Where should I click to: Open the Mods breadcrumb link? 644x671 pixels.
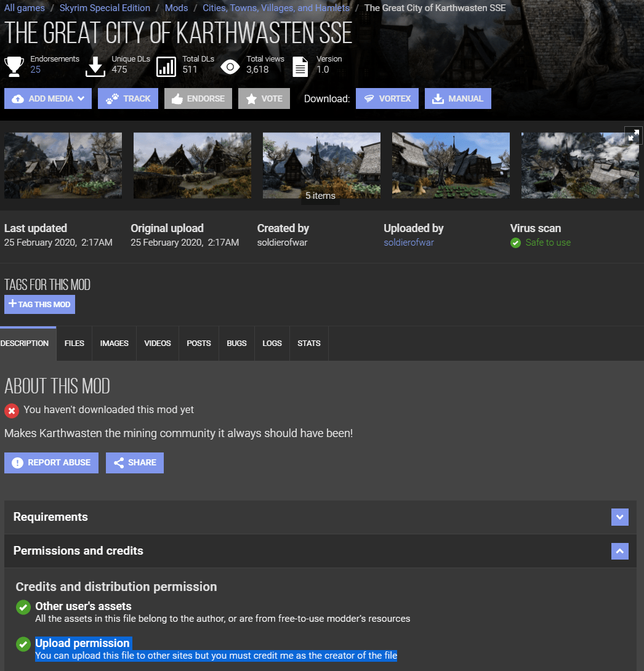coord(176,8)
